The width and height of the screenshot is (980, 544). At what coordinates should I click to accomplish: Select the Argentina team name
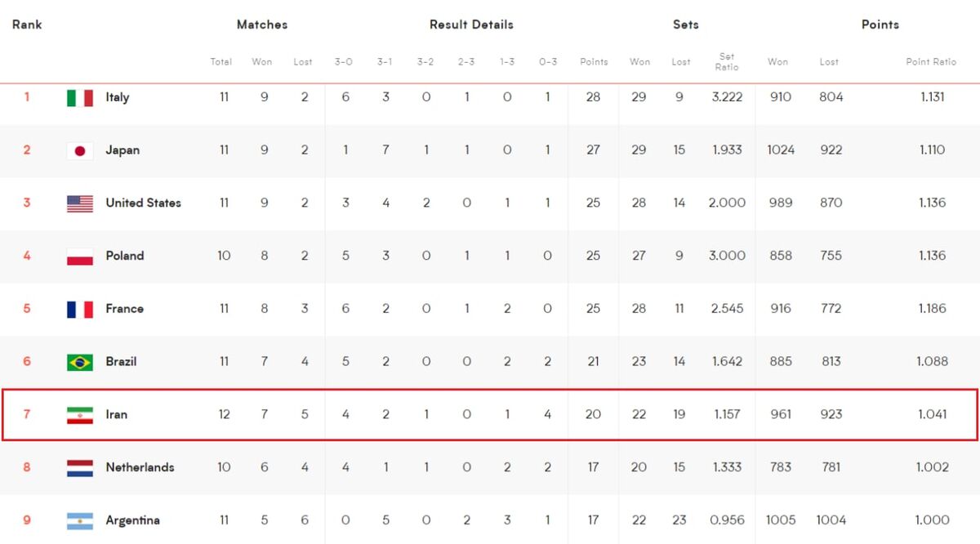[x=132, y=520]
